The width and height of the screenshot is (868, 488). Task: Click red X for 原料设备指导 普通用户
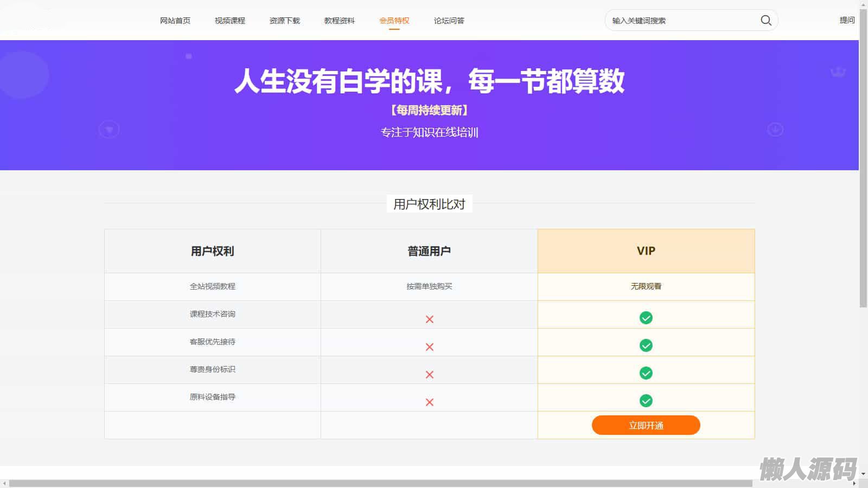[429, 402]
